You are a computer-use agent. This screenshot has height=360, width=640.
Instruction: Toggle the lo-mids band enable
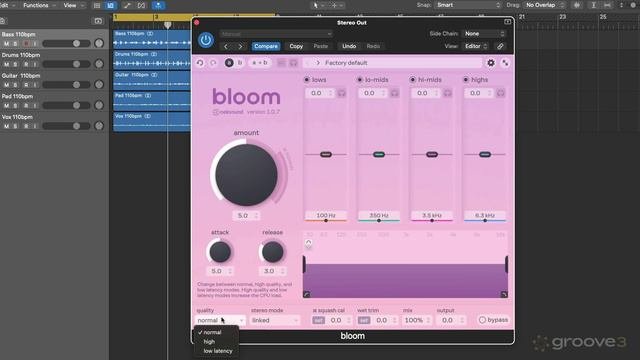click(360, 80)
